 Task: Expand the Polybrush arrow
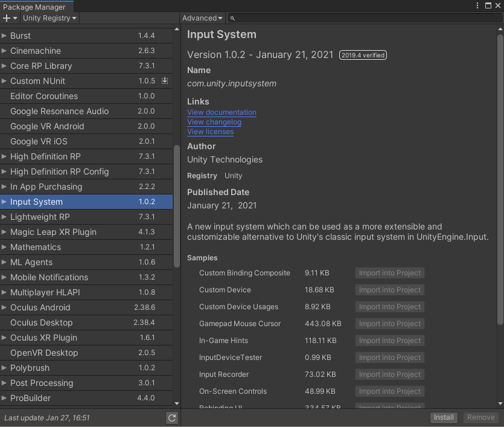[x=4, y=368]
